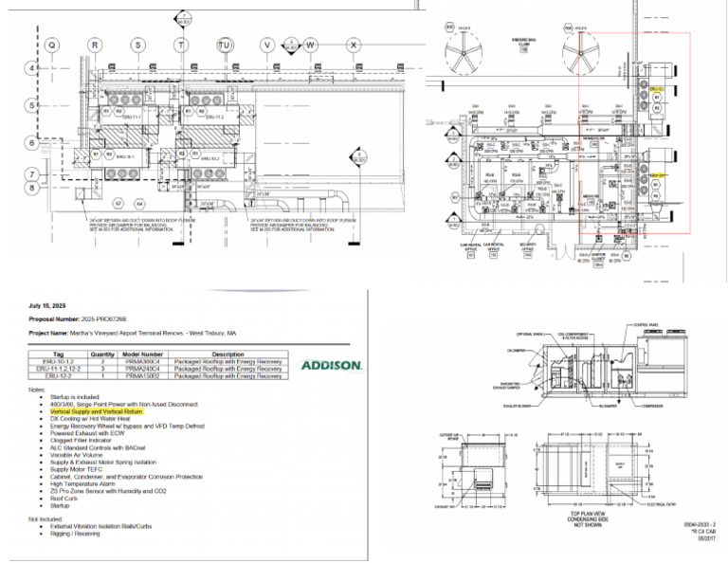Click the green ADDISON logo
728x563 pixels.
(331, 365)
